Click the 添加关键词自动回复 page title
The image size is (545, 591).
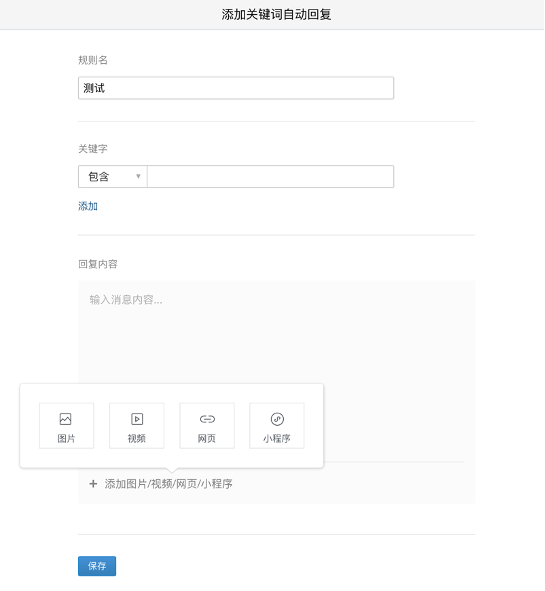coord(276,15)
